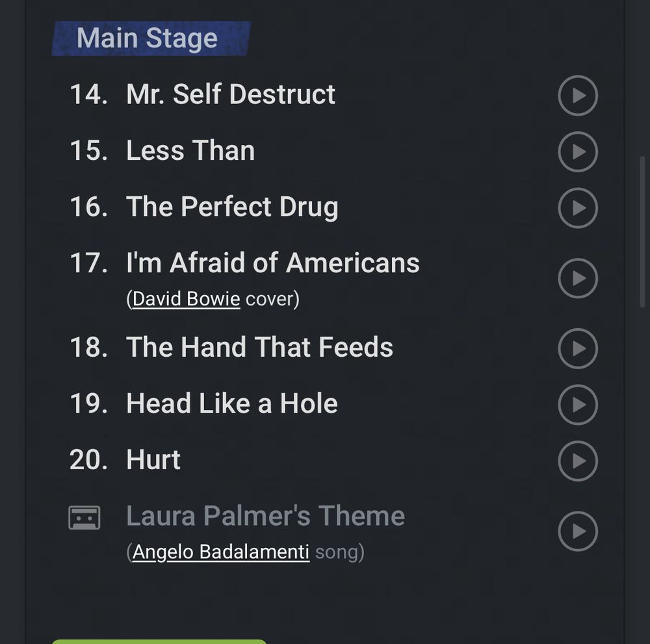Select Laura Palmer's Theme title

(265, 516)
